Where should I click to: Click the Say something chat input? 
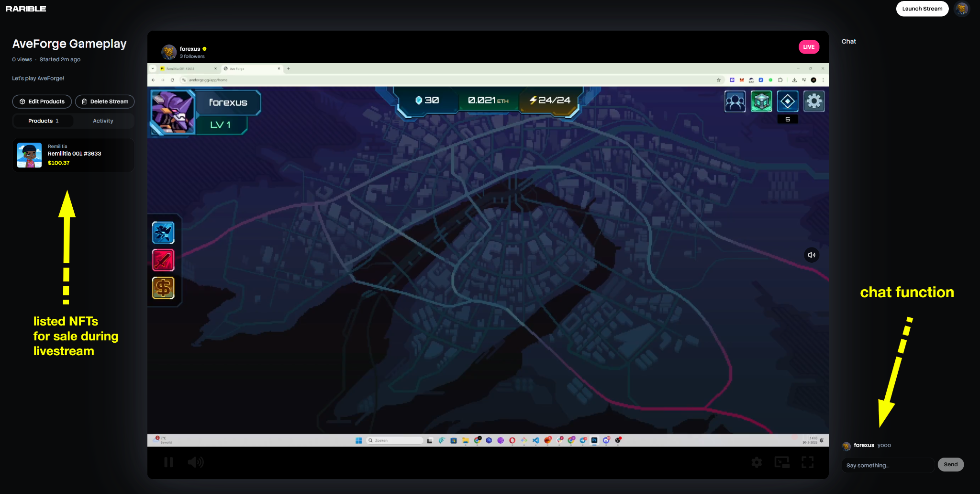coord(887,465)
